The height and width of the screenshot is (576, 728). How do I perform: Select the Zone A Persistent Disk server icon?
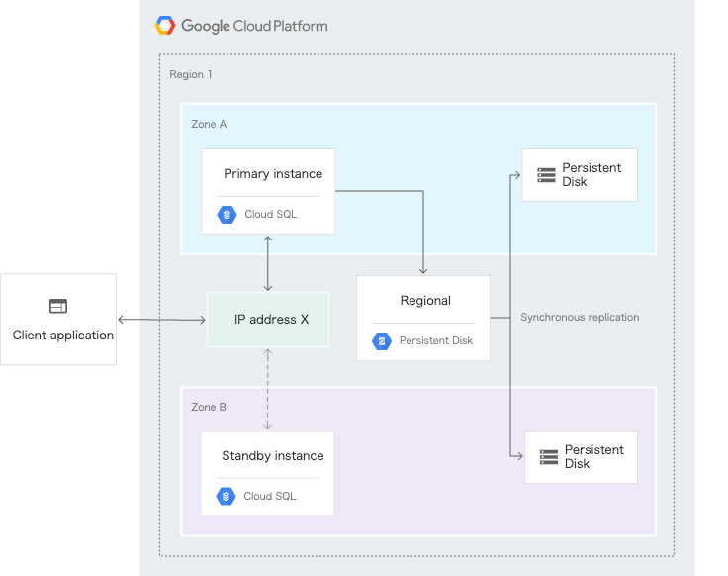pos(547,175)
